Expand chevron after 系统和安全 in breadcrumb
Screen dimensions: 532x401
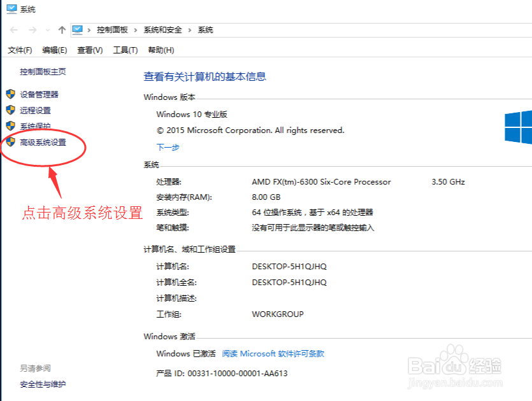(190, 30)
